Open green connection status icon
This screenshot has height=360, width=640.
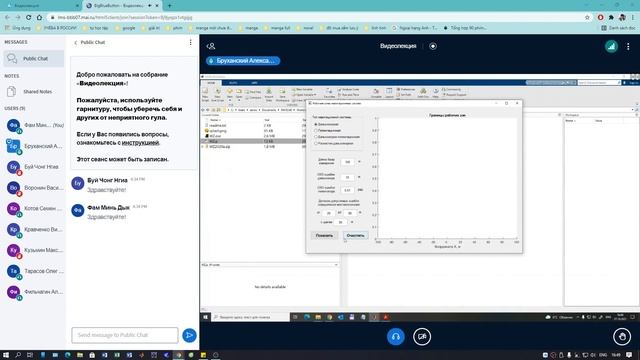[x=611, y=47]
